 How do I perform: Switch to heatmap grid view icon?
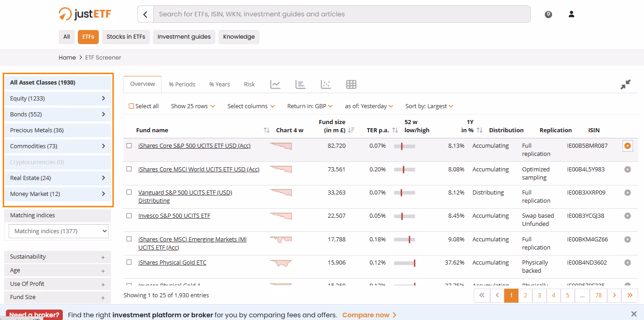click(351, 84)
